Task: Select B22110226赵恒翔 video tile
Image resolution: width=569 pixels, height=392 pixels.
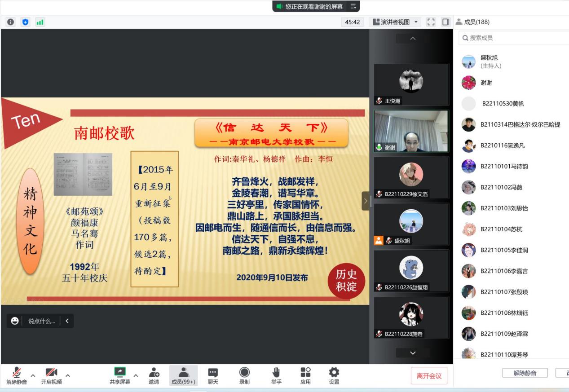Action: click(x=411, y=271)
